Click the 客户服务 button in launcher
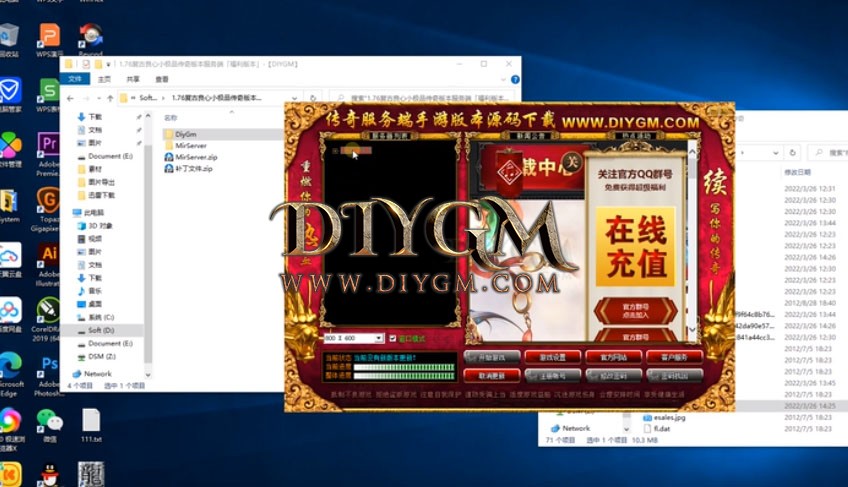This screenshot has width=848, height=487. (x=674, y=357)
